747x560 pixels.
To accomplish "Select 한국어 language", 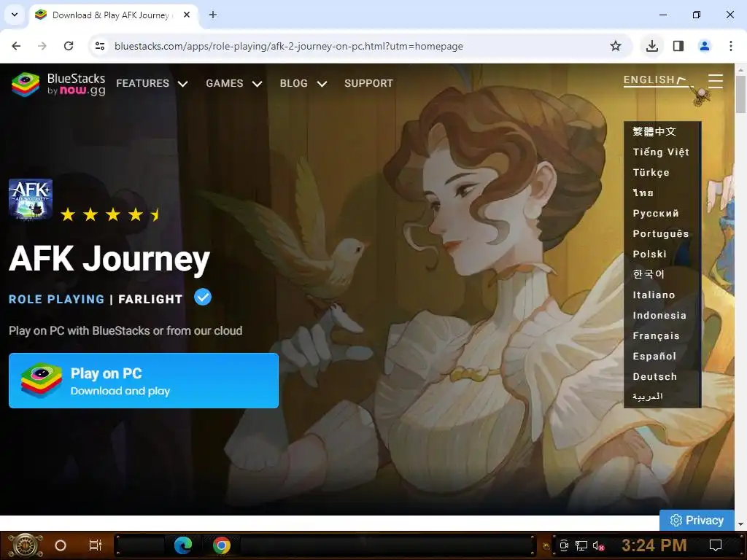I will pyautogui.click(x=649, y=274).
